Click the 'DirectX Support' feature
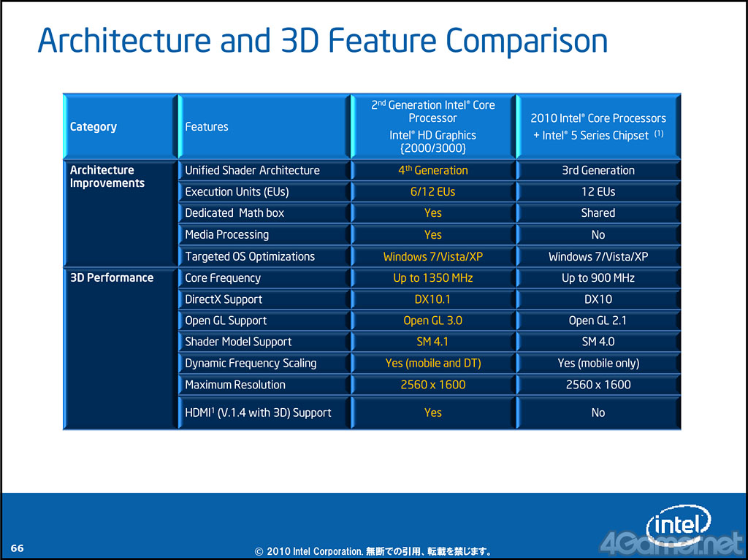Viewport: 748px width, 560px height. (x=224, y=299)
